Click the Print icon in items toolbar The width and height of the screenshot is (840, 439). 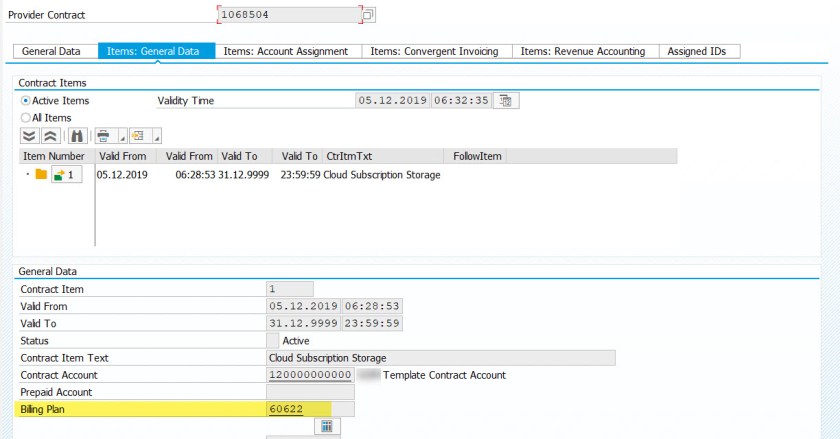103,135
